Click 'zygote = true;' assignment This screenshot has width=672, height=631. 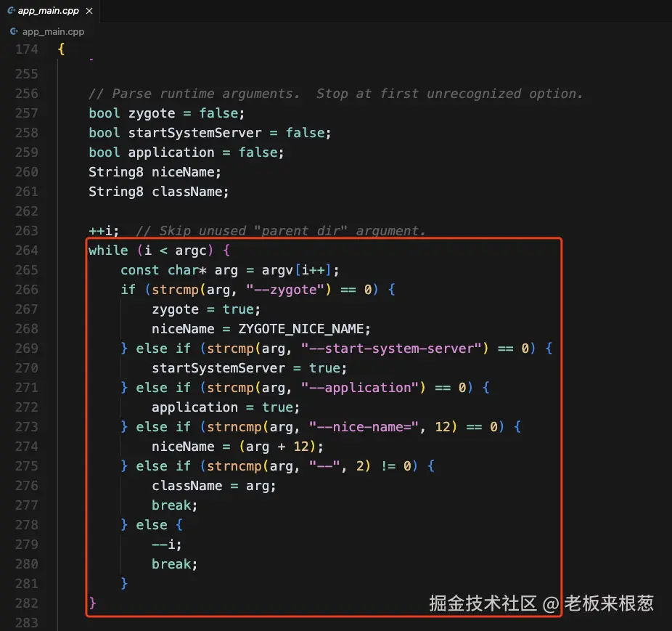coord(206,309)
